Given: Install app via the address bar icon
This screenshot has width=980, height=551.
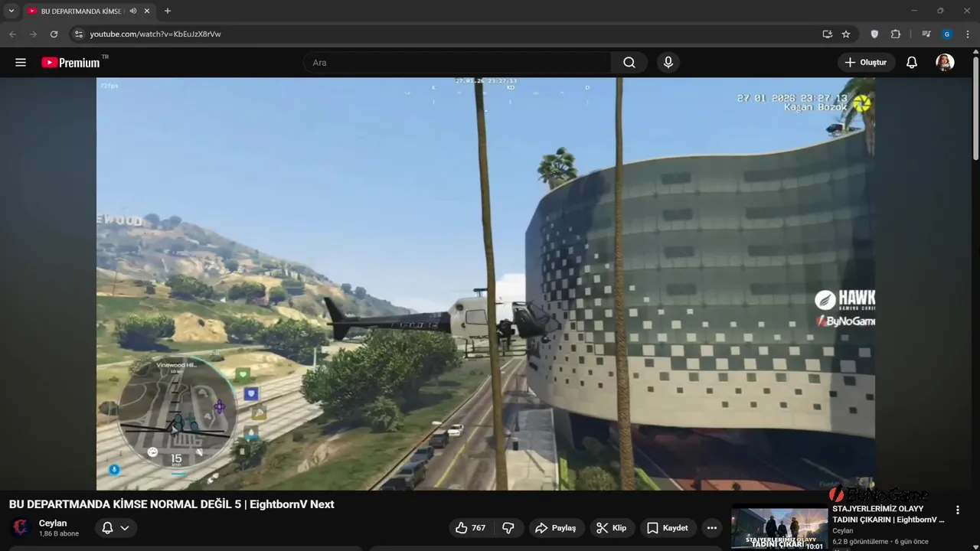Looking at the screenshot, I should (x=827, y=34).
